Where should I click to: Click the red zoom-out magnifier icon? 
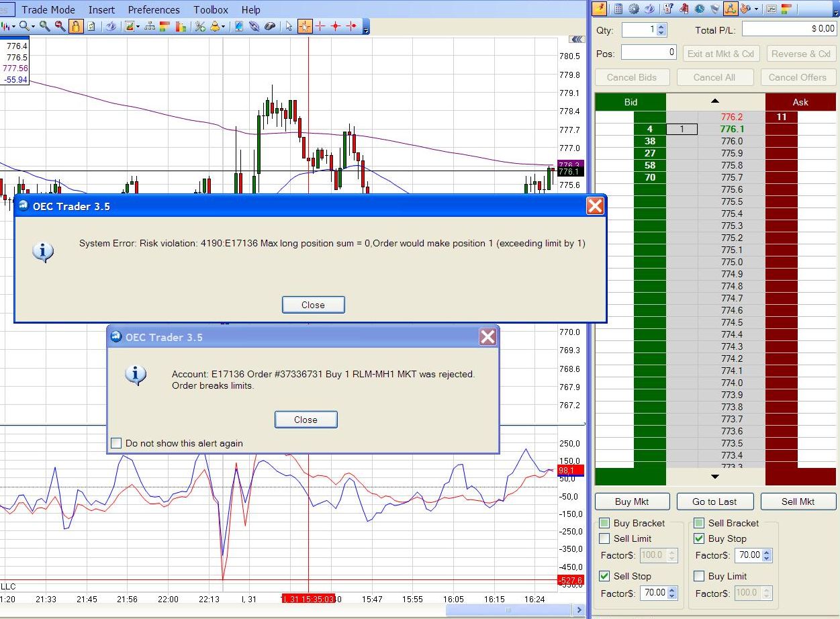click(60, 26)
